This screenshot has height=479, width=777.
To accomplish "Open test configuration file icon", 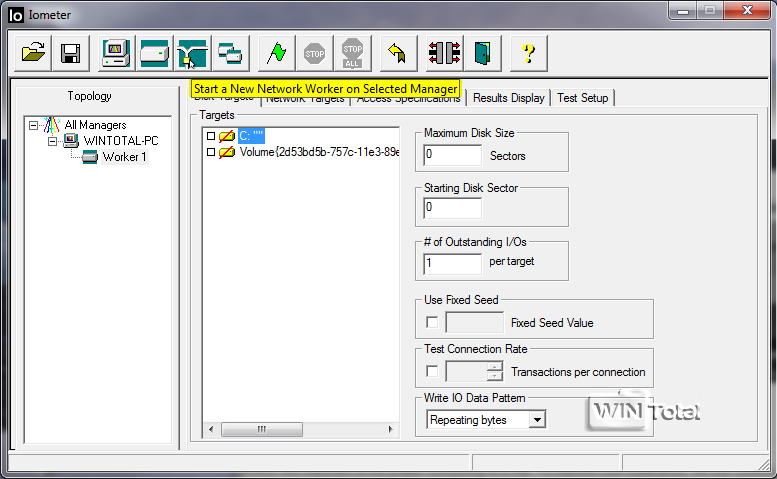I will point(33,53).
